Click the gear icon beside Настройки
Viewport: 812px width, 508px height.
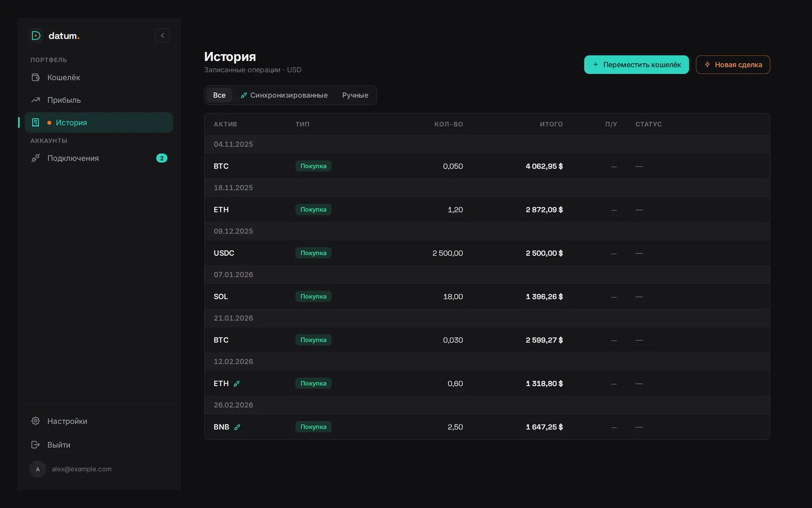pyautogui.click(x=36, y=421)
